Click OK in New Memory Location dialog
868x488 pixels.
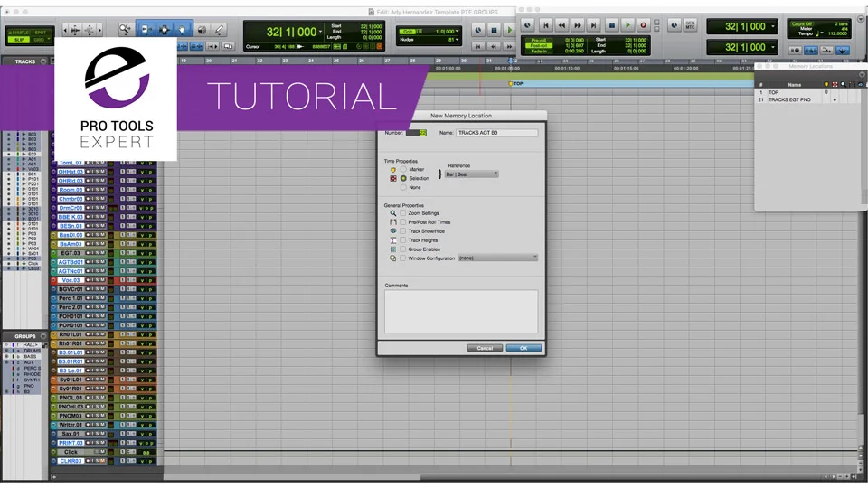[524, 348]
